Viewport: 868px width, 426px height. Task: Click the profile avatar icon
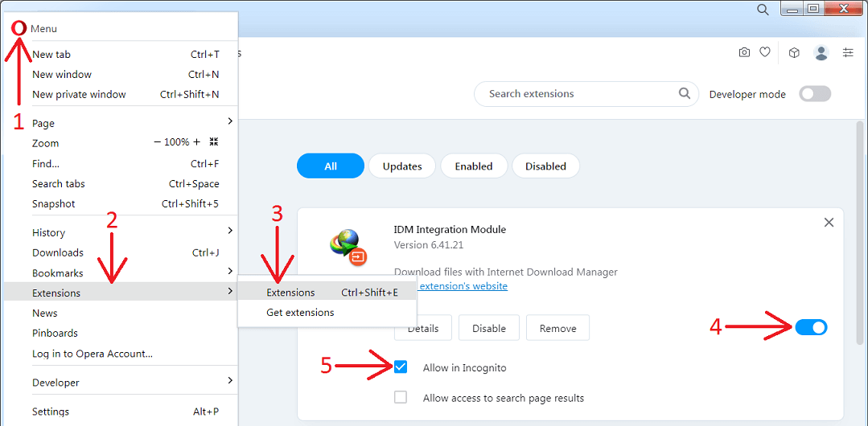click(821, 52)
